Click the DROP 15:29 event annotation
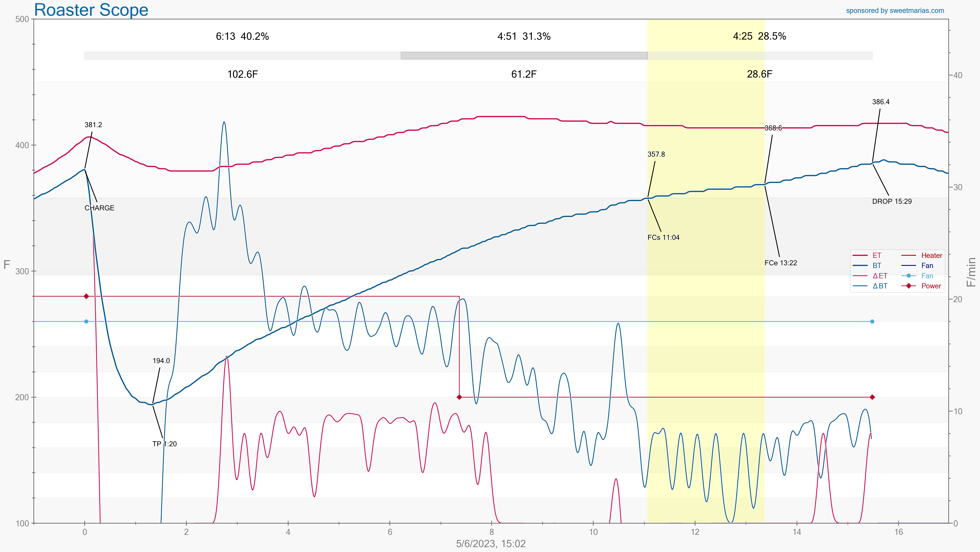980x552 pixels. (x=892, y=201)
